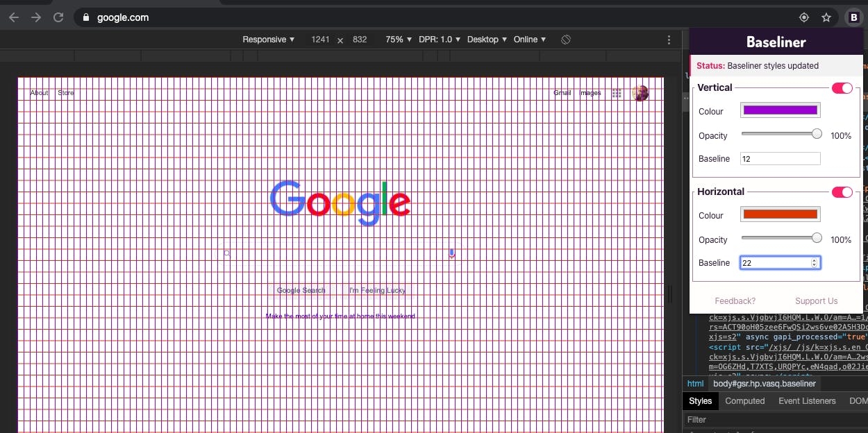Open the Online throttling dropdown
The height and width of the screenshot is (433, 868).
[530, 40]
